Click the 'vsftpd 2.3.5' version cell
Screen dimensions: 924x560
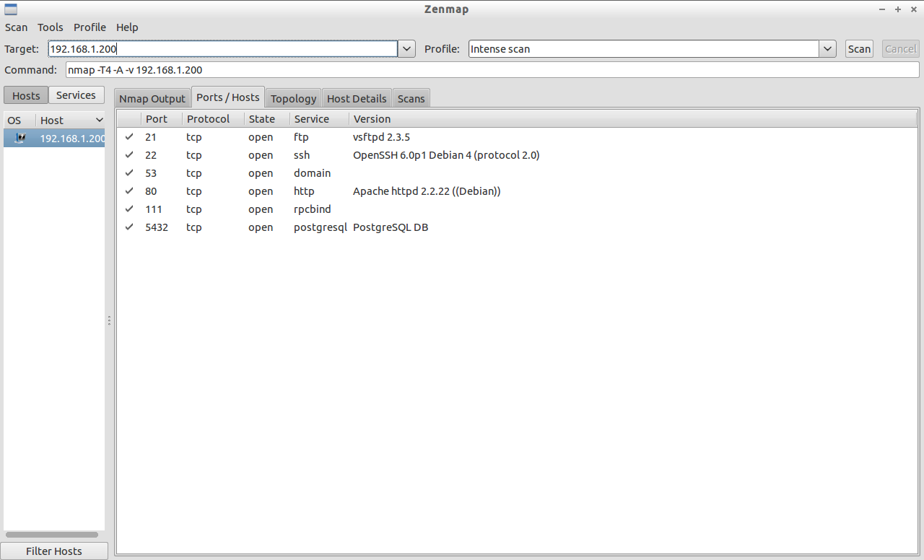(x=381, y=136)
